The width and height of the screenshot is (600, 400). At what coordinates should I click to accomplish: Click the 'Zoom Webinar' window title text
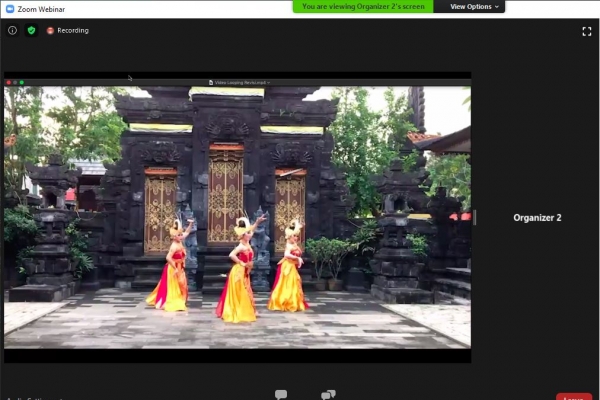pyautogui.click(x=43, y=7)
